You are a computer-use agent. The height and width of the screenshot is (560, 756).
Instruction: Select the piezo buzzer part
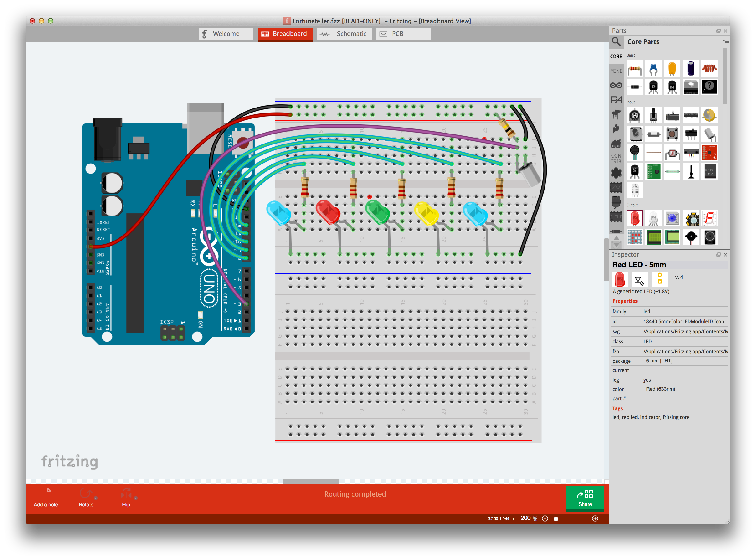(x=691, y=237)
